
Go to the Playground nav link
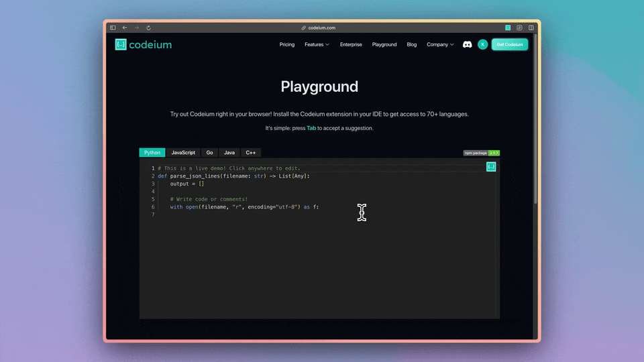click(x=384, y=44)
